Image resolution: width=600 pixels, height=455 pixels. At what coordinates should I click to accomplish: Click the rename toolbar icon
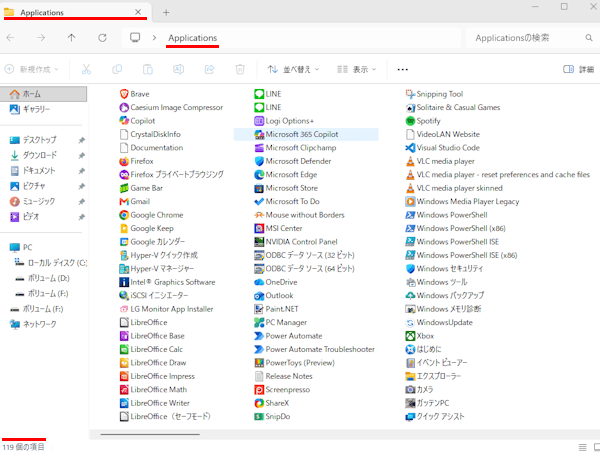pos(178,69)
